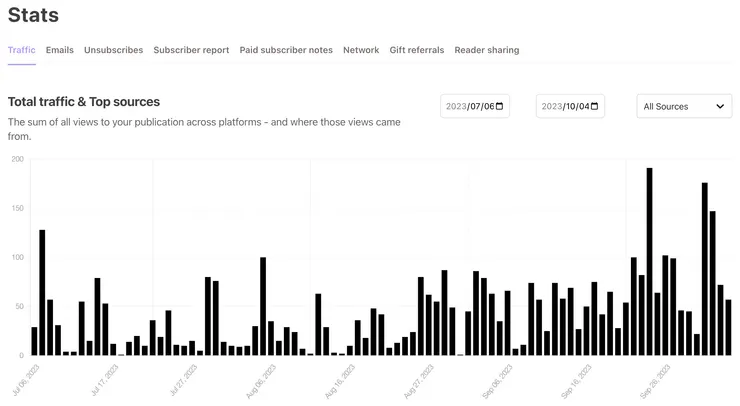Click the tallest bar near Sep 28
Screen dimensions: 740x406
(x=649, y=262)
